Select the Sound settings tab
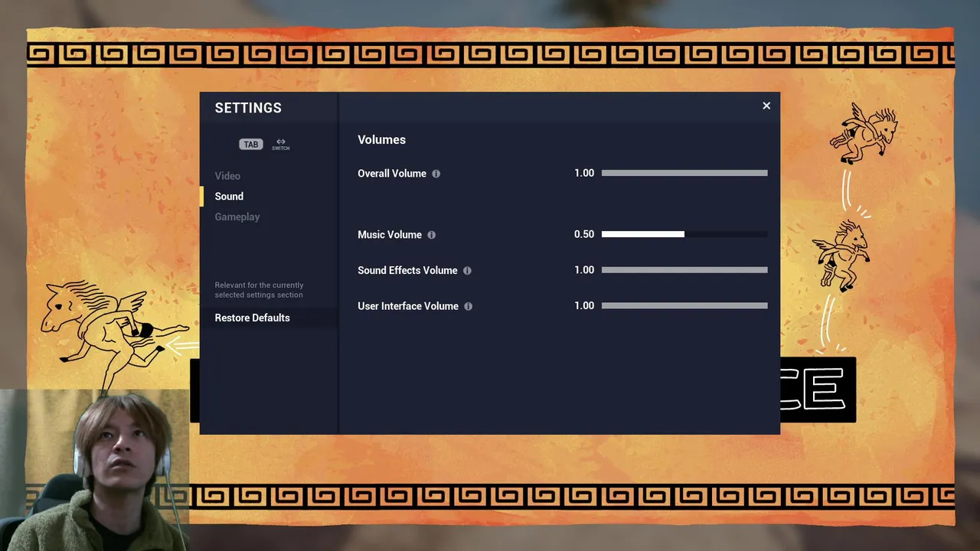 [x=229, y=197]
